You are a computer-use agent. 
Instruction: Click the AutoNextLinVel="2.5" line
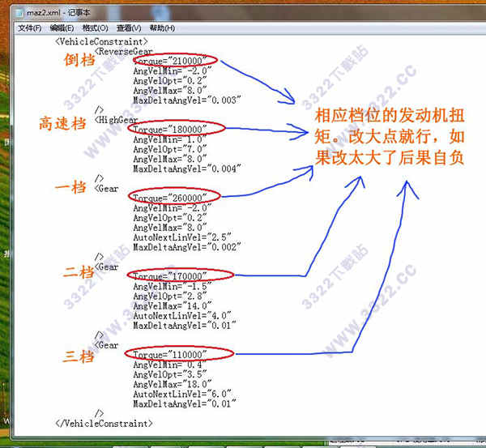[x=182, y=237]
